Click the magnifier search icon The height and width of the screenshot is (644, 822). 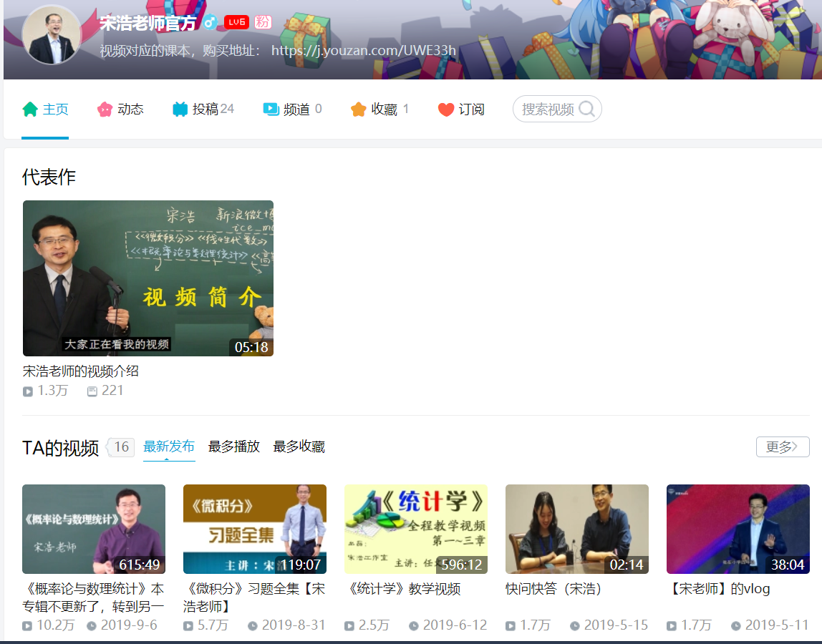click(x=586, y=109)
